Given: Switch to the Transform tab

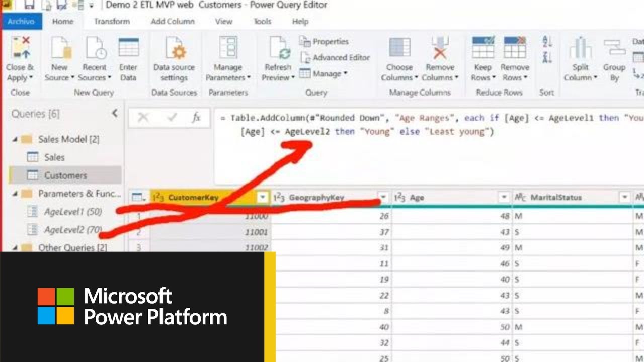Looking at the screenshot, I should pyautogui.click(x=112, y=22).
